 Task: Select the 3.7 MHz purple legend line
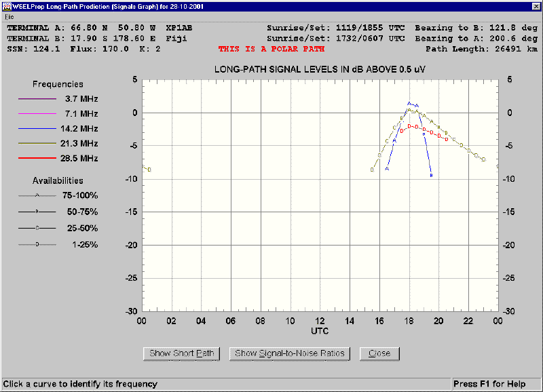(37, 99)
